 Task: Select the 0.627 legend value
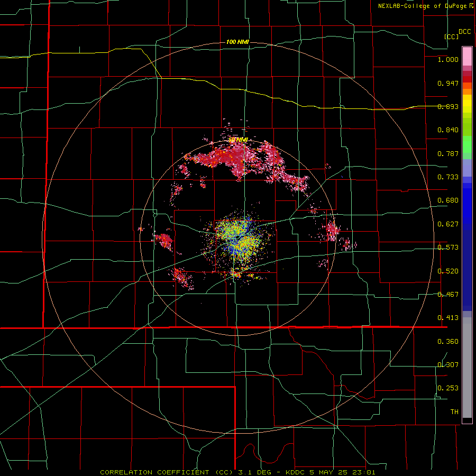click(x=448, y=224)
